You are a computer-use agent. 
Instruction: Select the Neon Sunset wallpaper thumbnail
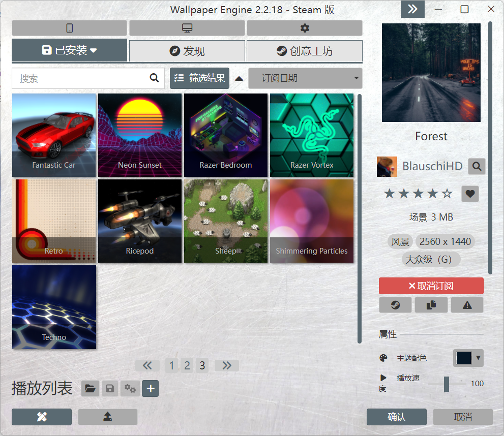pos(140,135)
